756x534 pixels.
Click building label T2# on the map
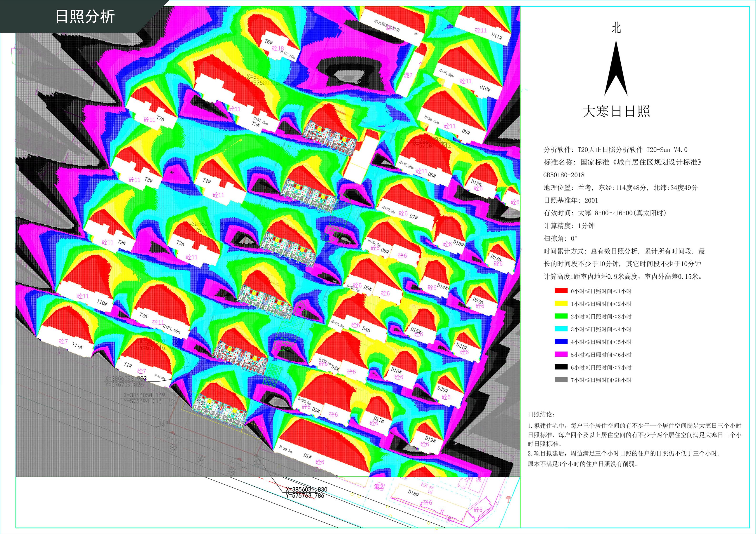click(x=144, y=315)
